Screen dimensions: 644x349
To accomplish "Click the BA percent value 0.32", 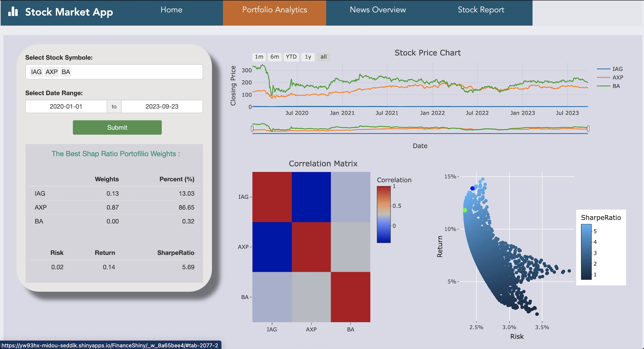I will 188,221.
